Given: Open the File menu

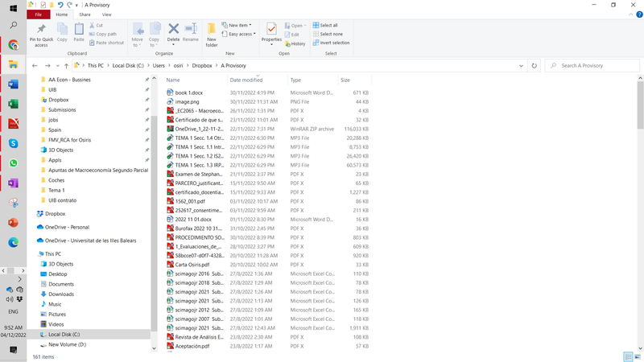Looking at the screenshot, I should click(37, 14).
